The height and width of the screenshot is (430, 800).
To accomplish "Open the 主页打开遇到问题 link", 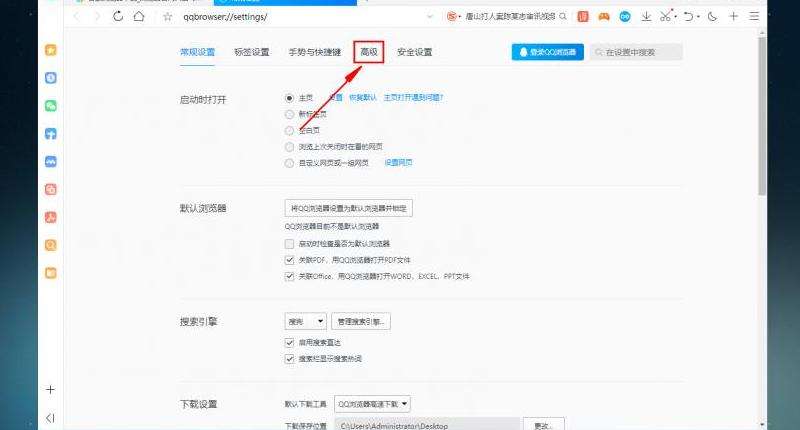I will 413,97.
